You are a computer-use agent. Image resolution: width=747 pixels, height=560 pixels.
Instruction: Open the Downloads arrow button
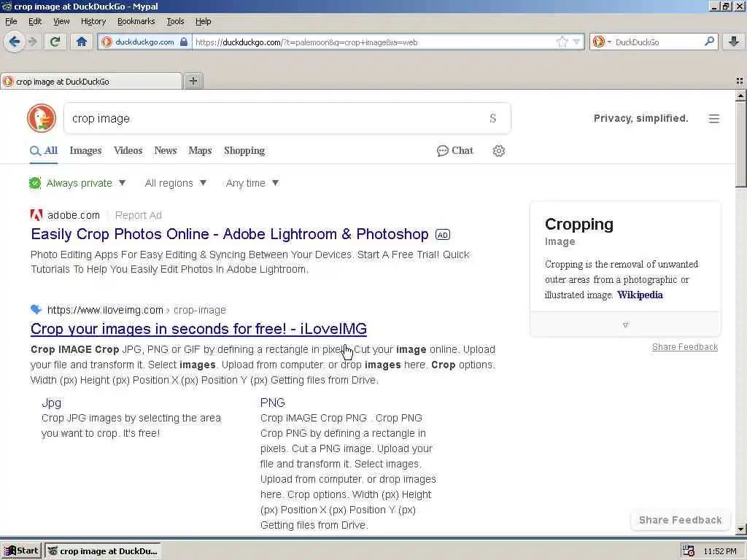[x=734, y=42]
